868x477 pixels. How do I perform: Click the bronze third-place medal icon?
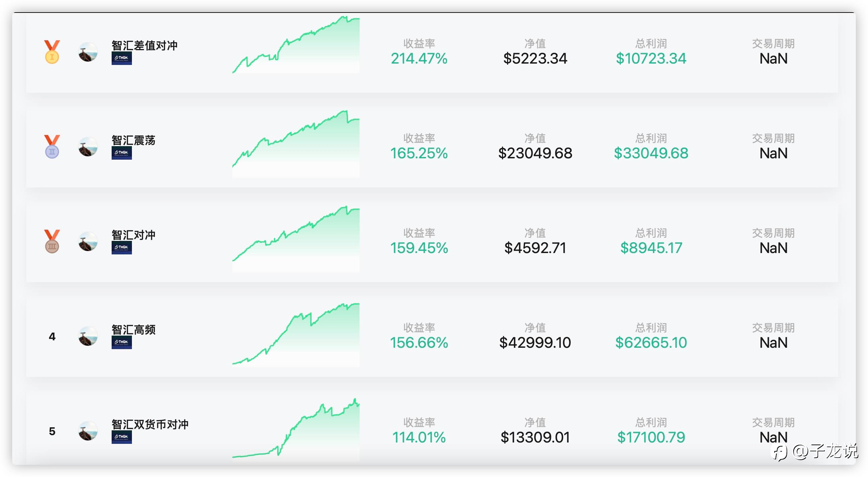coord(52,241)
